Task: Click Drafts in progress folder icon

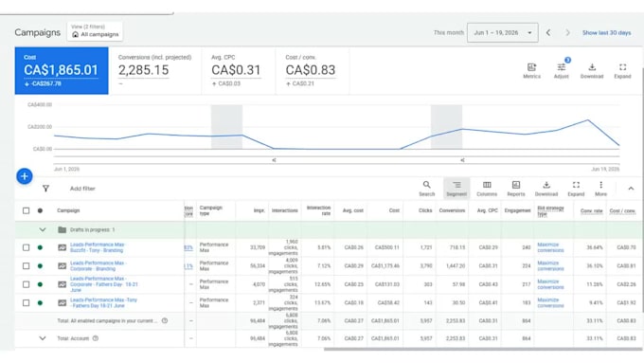Action: pos(62,229)
